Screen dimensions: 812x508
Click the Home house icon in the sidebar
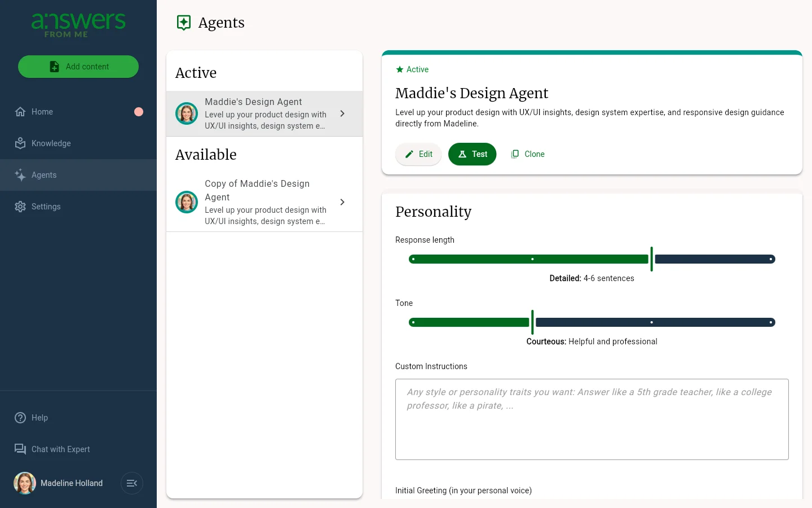point(20,112)
